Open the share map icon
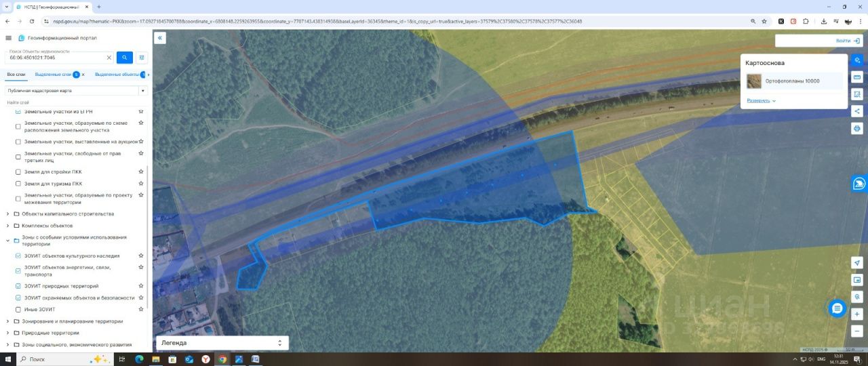The image size is (868, 366). click(857, 111)
